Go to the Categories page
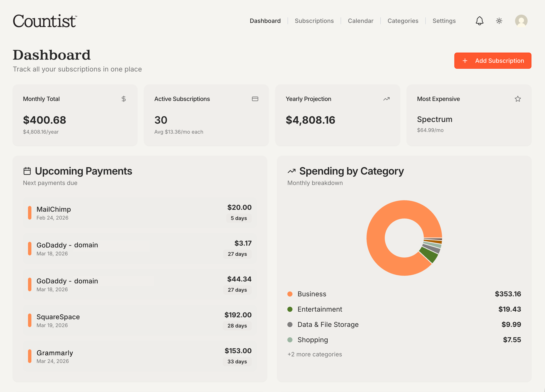The width and height of the screenshot is (545, 392). [x=403, y=21]
